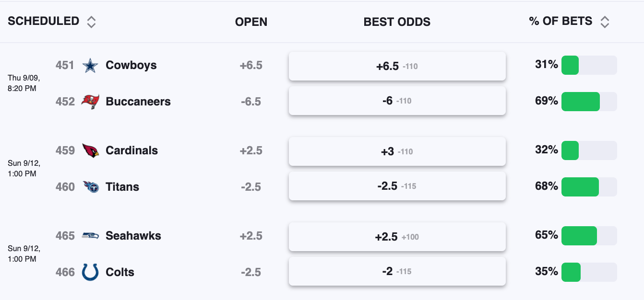Select Cowboys +6.5 -110 best odds
This screenshot has height=300, width=644.
pyautogui.click(x=397, y=66)
